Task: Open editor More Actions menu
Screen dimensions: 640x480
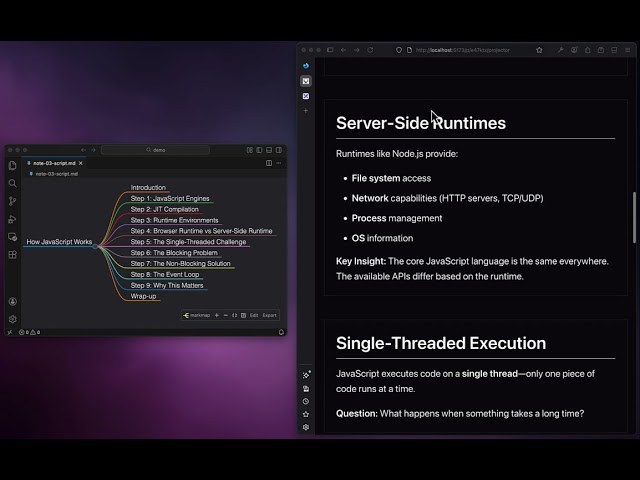Action: tap(279, 163)
